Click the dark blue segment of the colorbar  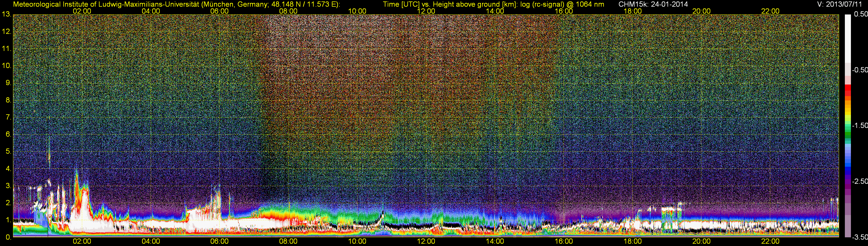[847, 172]
